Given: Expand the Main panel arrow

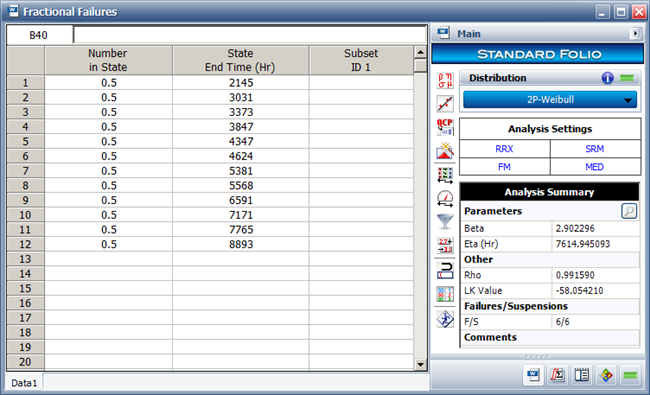Looking at the screenshot, I should pyautogui.click(x=635, y=34).
